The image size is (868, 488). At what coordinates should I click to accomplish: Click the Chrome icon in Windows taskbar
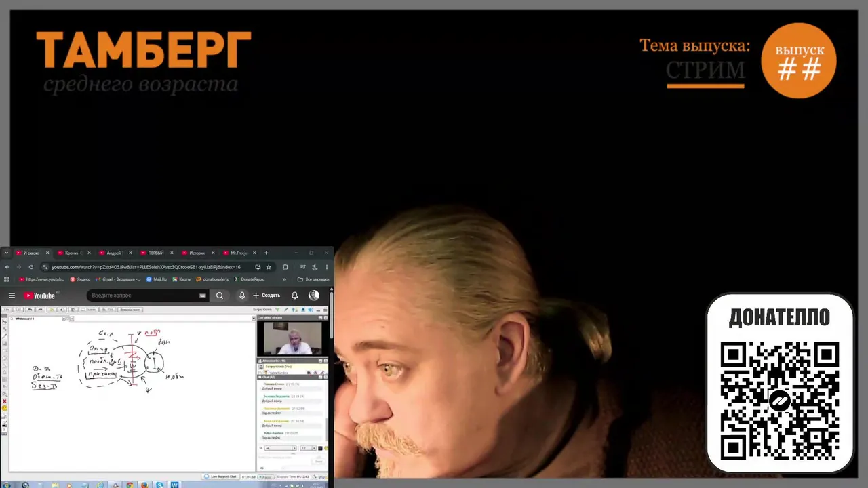[x=130, y=485]
